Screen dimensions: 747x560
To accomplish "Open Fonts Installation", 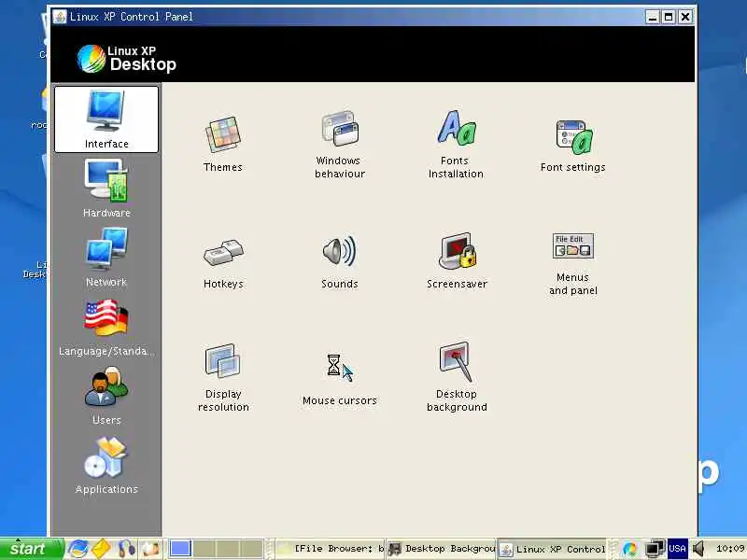I will [x=456, y=146].
